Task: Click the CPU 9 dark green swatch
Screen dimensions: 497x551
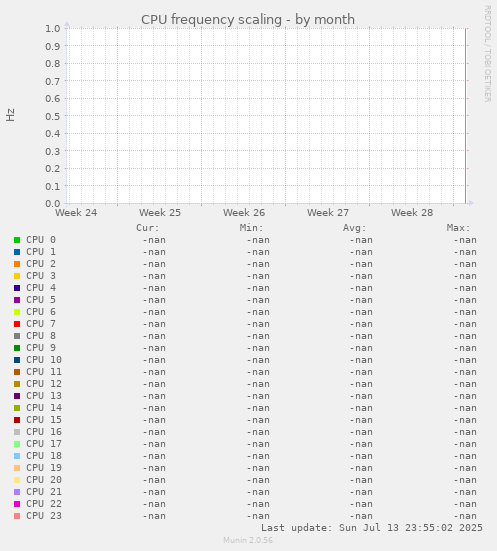Action: pyautogui.click(x=17, y=348)
